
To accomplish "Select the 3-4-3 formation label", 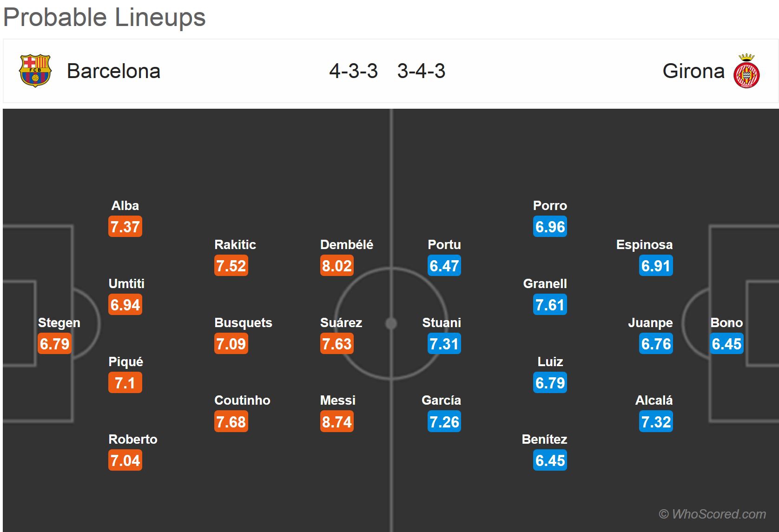I will click(x=421, y=71).
